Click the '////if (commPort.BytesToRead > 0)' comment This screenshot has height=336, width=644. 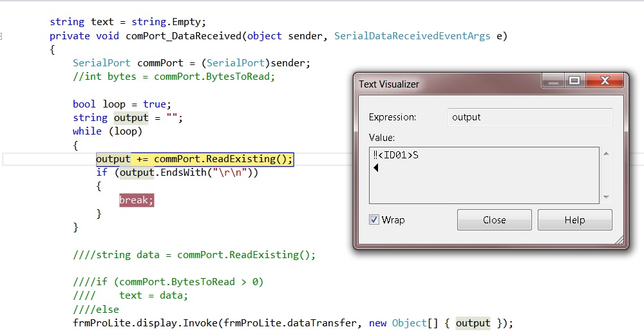(x=168, y=282)
